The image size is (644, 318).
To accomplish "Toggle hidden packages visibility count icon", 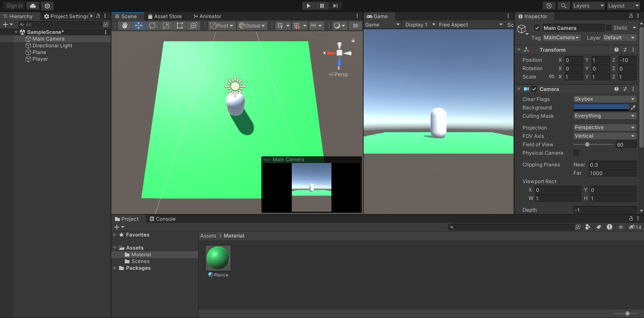I will 635,227.
